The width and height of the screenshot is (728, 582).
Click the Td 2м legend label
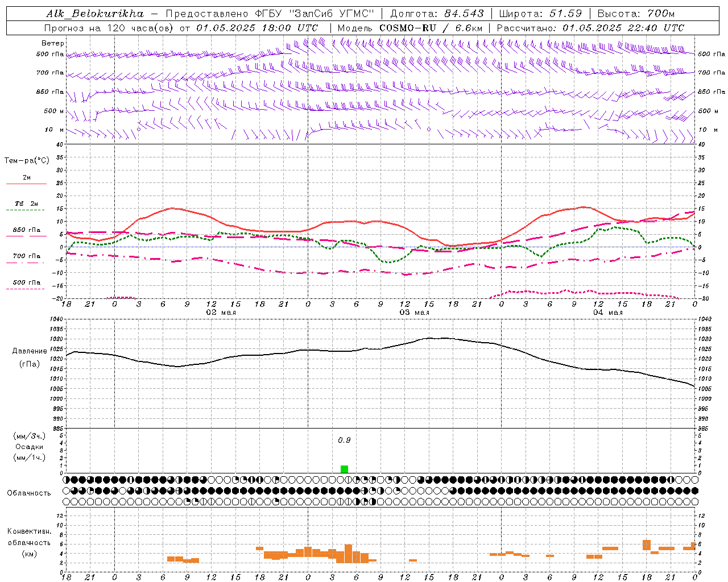(26, 203)
